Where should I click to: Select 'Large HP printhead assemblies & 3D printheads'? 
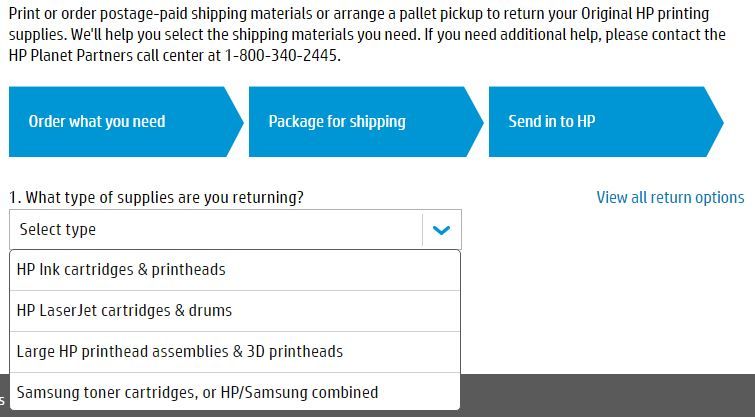pyautogui.click(x=180, y=352)
